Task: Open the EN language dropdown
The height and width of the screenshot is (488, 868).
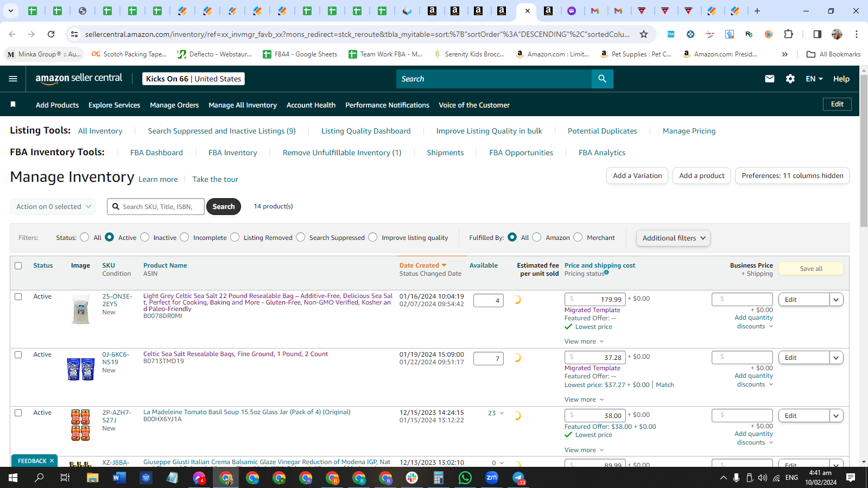Action: click(x=814, y=79)
